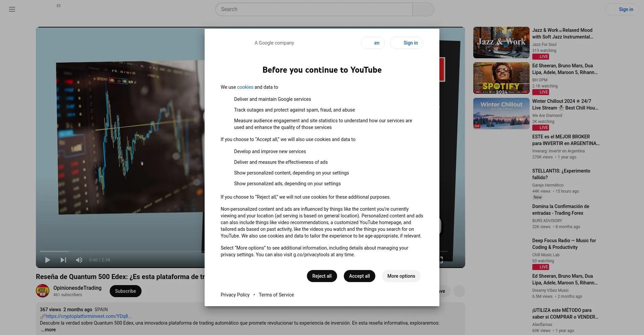Open Ed Sheeran video by Dreamy Vibez Music
644x335 pixels.
click(565, 279)
